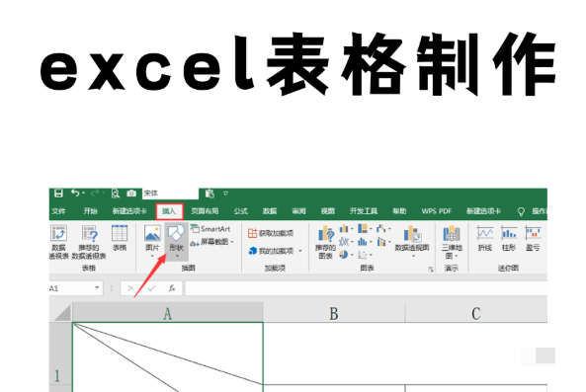
Task: Click the camera icon in quick access toolbar
Action: [131, 193]
